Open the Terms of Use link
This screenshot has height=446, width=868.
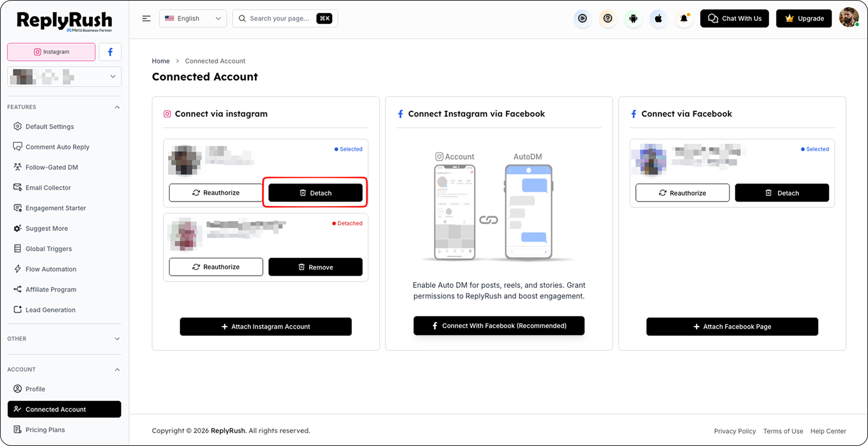783,431
